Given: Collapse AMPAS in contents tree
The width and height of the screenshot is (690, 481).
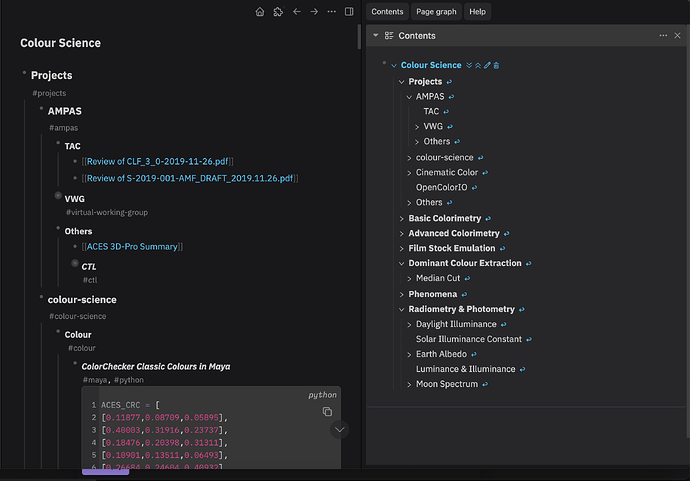Looking at the screenshot, I should point(409,97).
